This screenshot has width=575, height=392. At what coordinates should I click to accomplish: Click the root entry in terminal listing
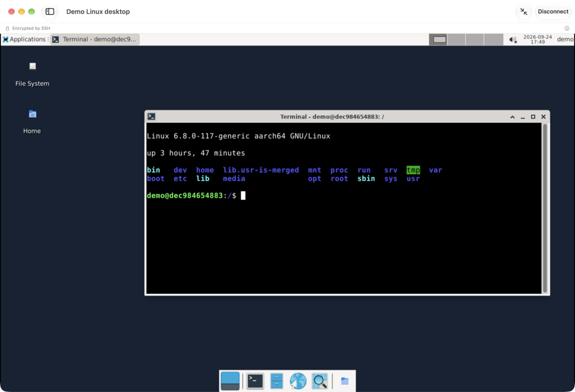coord(339,179)
